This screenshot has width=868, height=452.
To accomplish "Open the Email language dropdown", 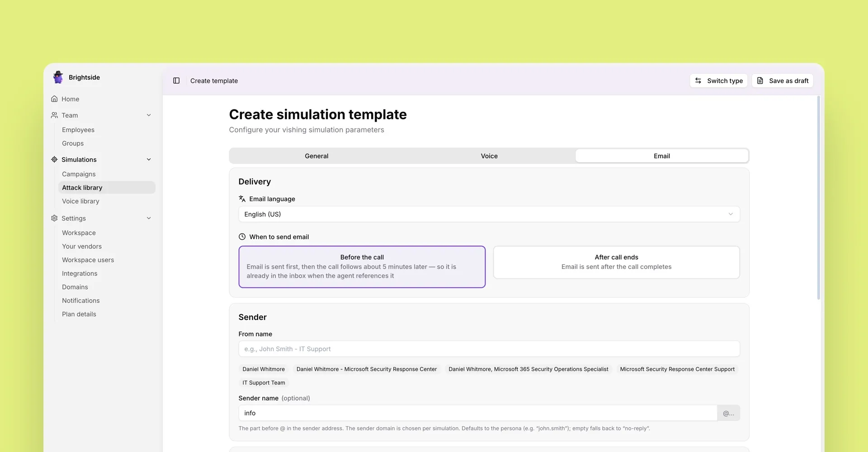I will coord(489,214).
